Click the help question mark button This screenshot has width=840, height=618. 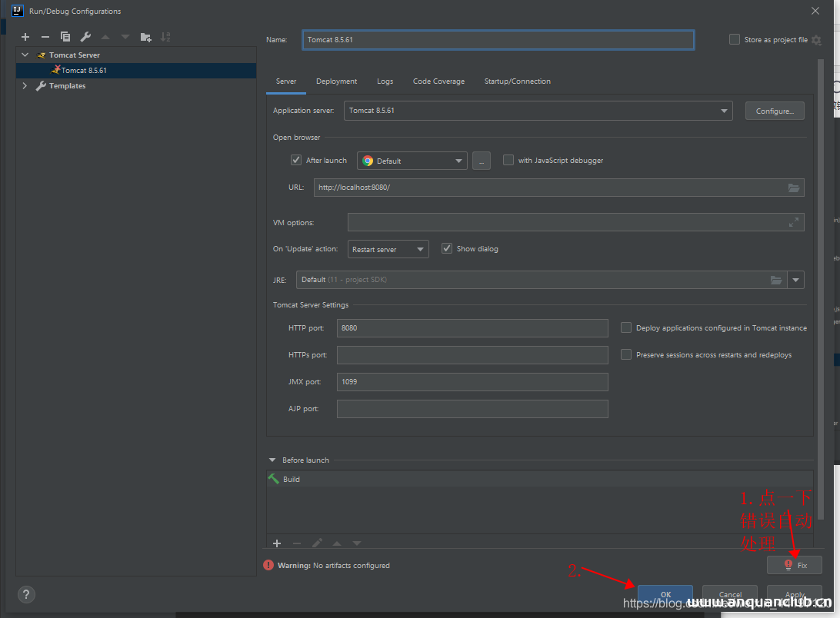coord(26,594)
